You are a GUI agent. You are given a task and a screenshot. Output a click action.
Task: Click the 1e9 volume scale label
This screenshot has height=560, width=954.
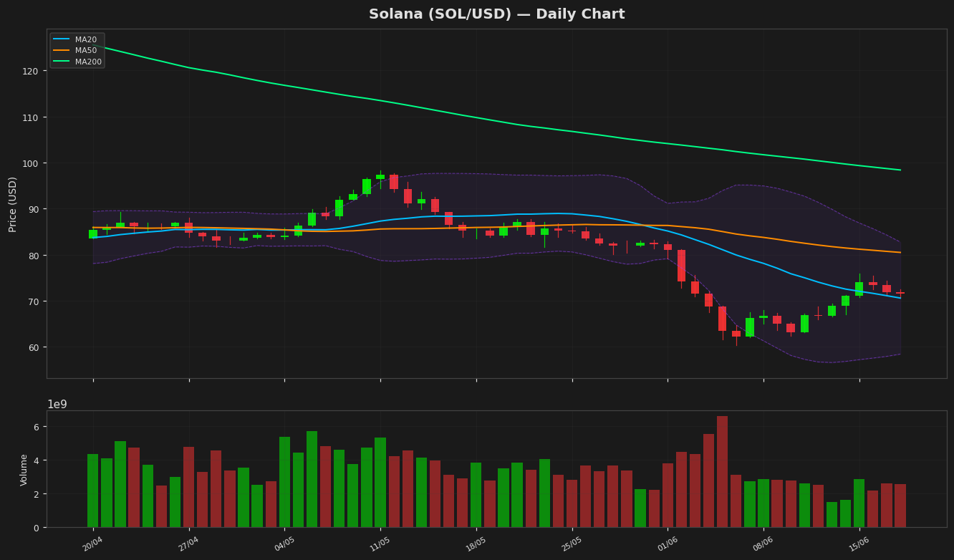click(x=57, y=405)
